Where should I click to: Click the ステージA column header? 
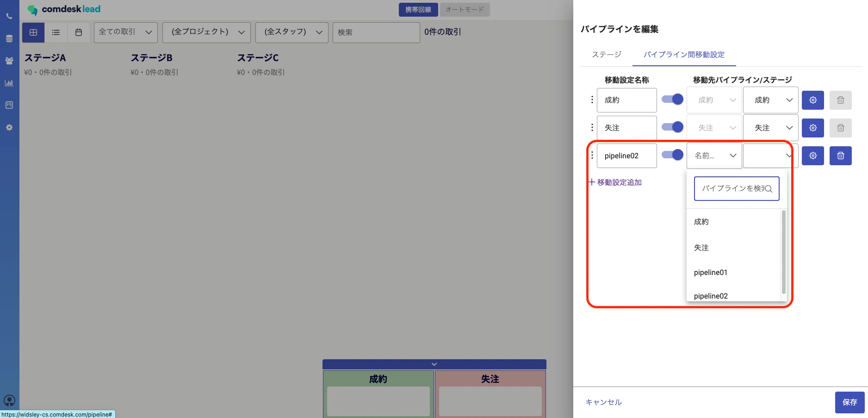45,58
